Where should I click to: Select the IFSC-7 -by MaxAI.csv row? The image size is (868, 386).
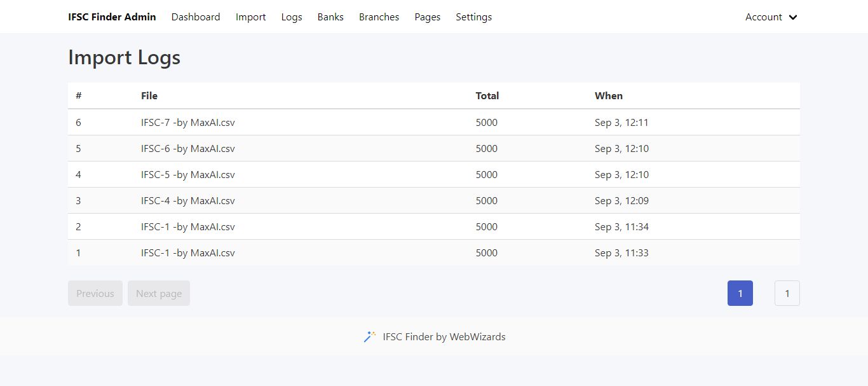point(188,123)
